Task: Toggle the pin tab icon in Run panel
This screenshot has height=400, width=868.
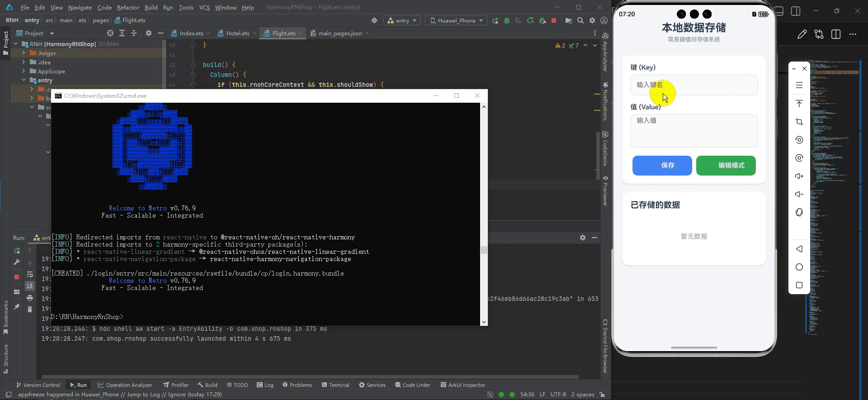Action: (17, 307)
